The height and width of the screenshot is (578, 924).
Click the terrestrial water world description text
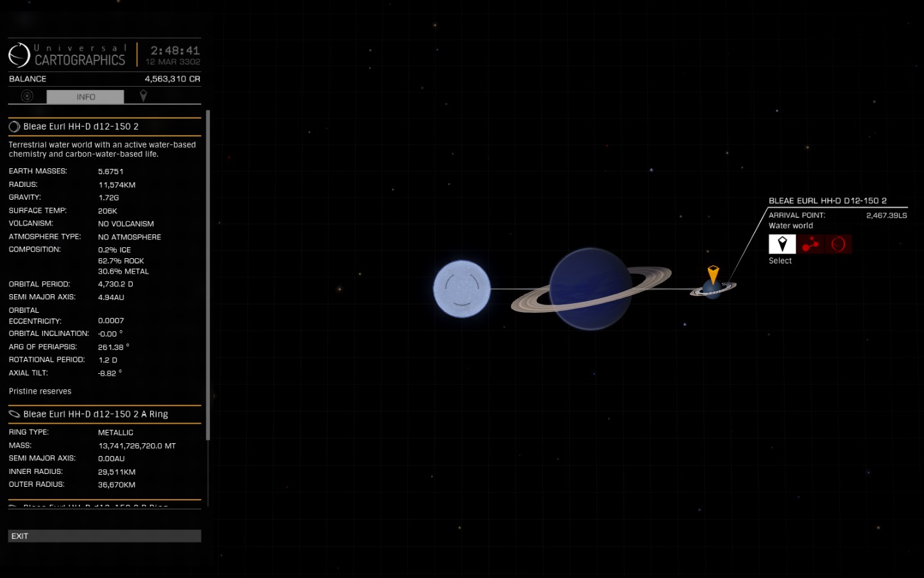tap(102, 150)
